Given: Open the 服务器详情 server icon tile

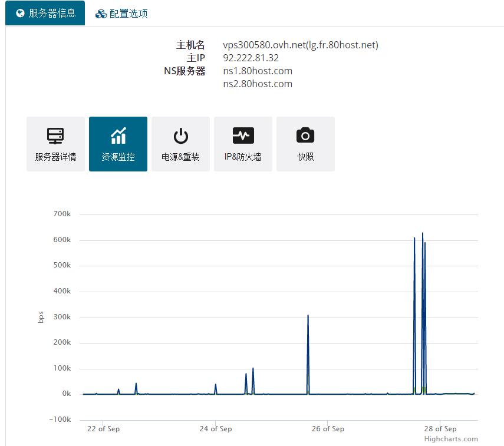Looking at the screenshot, I should point(55,144).
